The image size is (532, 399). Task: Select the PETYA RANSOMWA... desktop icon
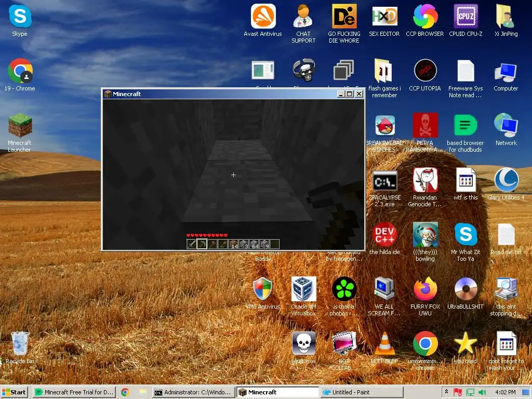click(x=425, y=133)
